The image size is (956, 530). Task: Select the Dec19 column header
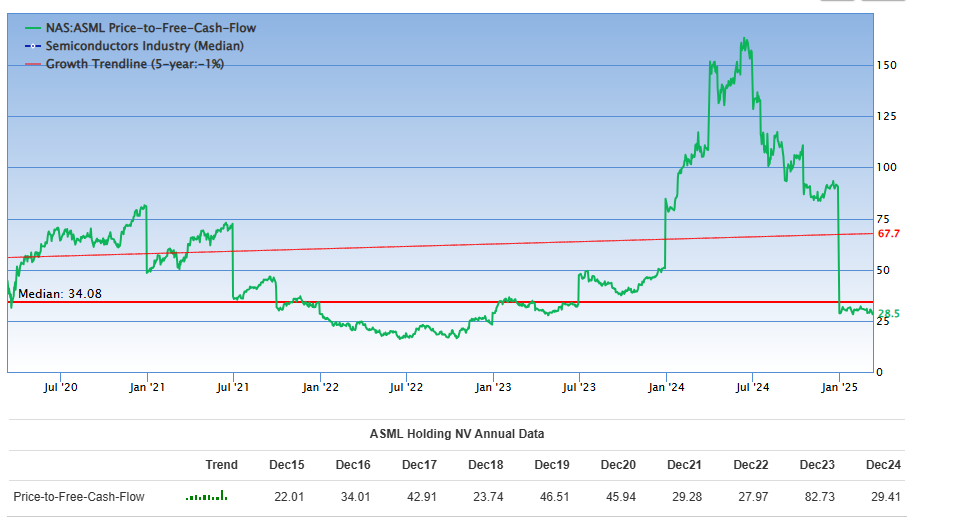point(552,465)
